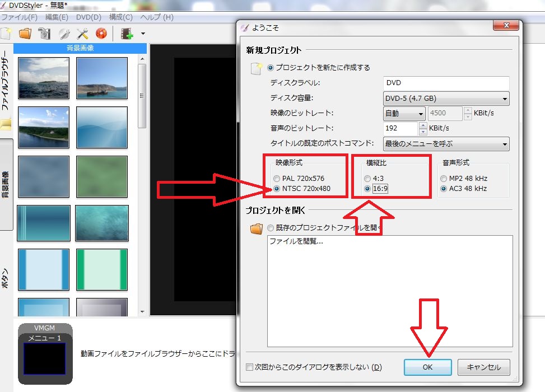Open the ポストコマンド 最後のメニューを呼ぶ dropdown
The height and width of the screenshot is (392, 545).
(446, 144)
